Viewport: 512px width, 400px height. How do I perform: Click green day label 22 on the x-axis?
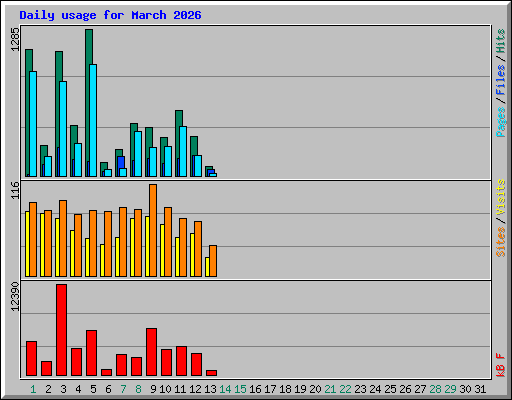coord(345,389)
